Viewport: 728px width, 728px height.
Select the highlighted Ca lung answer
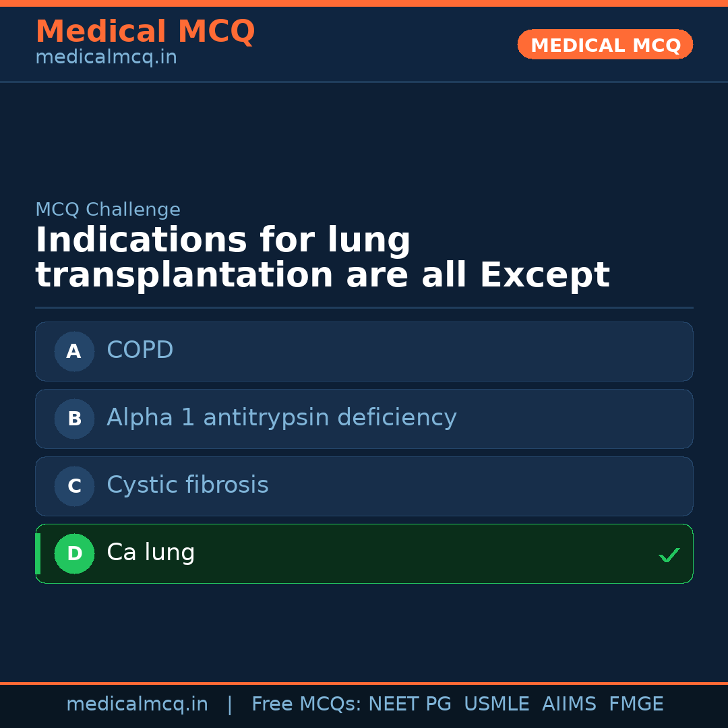[x=364, y=553]
